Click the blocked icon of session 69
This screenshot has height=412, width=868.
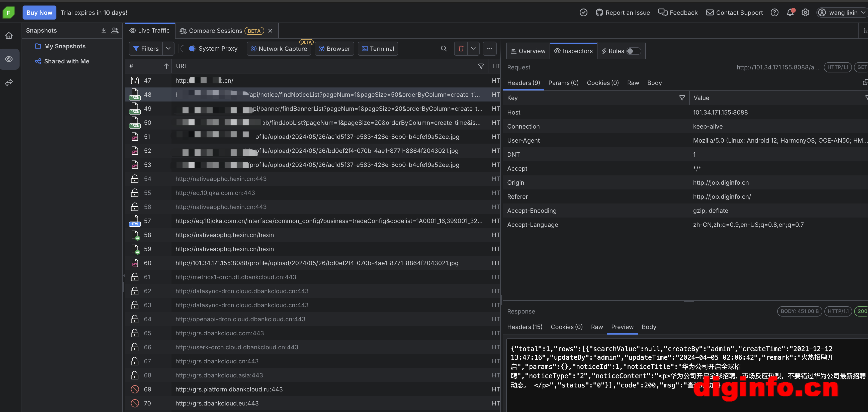135,389
